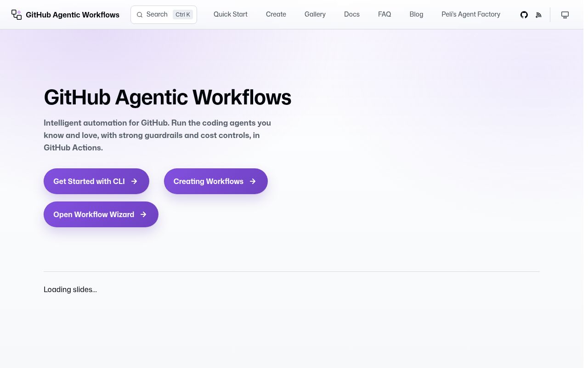Open the GitHub repository icon link
The height and width of the screenshot is (368, 588).
[524, 15]
